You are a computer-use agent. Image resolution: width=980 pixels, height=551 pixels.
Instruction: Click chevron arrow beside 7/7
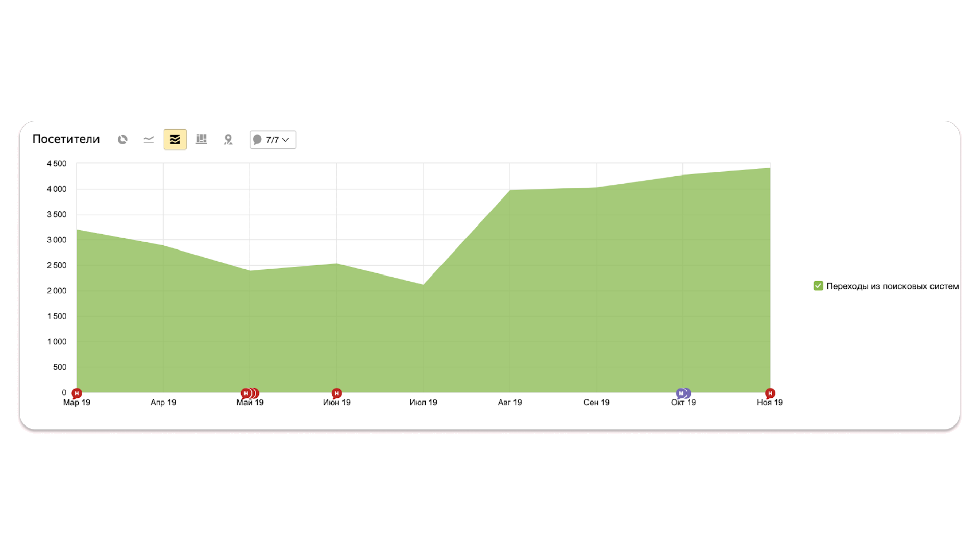(286, 140)
